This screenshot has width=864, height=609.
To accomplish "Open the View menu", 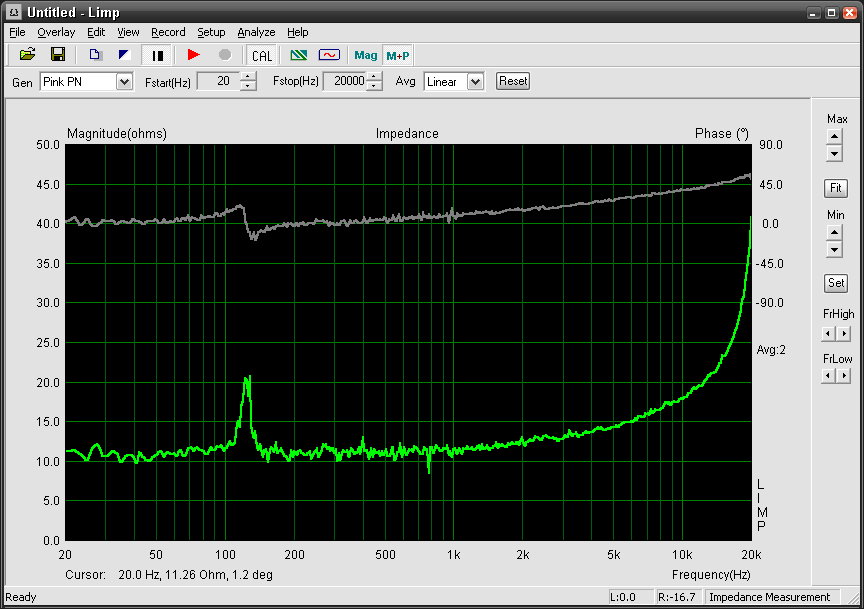I will (128, 33).
